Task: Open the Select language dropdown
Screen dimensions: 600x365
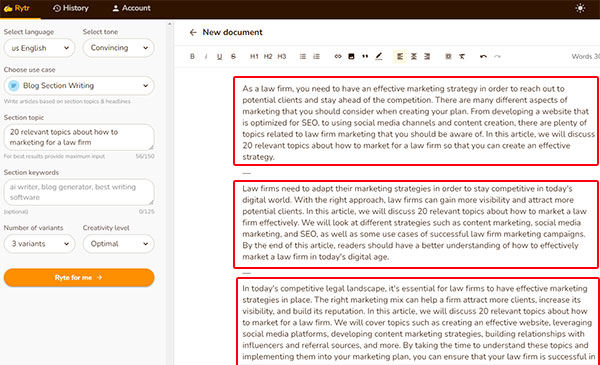Action: 39,48
